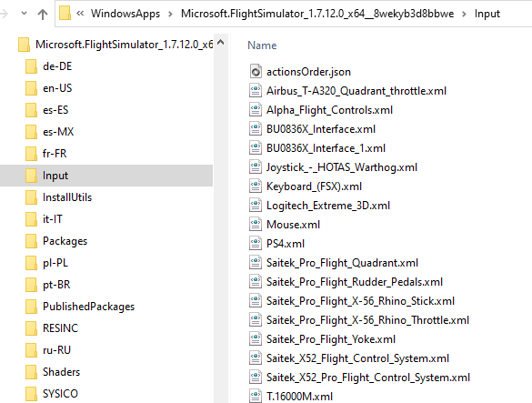
Task: Click Saitek_X52_Pro_Flight_Control_System.xml file icon
Action: coord(256,378)
